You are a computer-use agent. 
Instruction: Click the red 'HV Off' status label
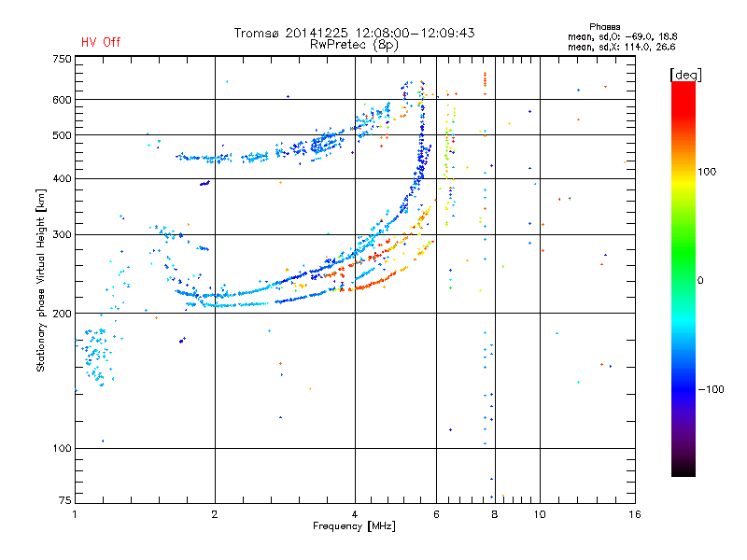click(x=101, y=42)
